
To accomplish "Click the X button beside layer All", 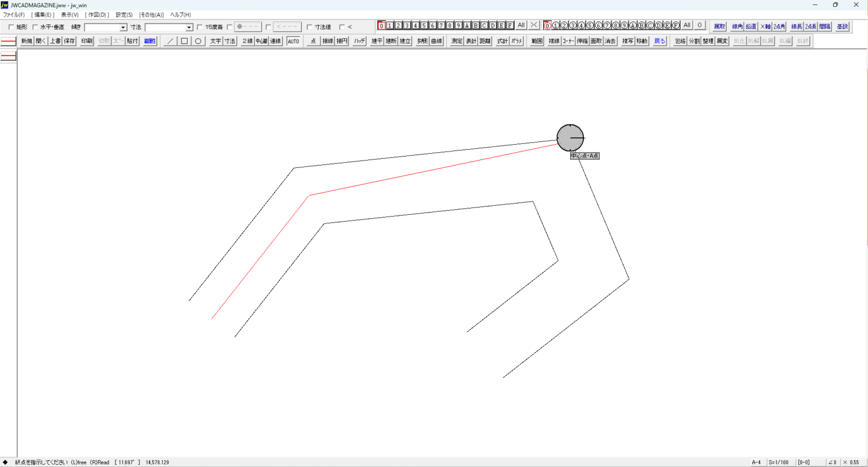I will click(533, 25).
